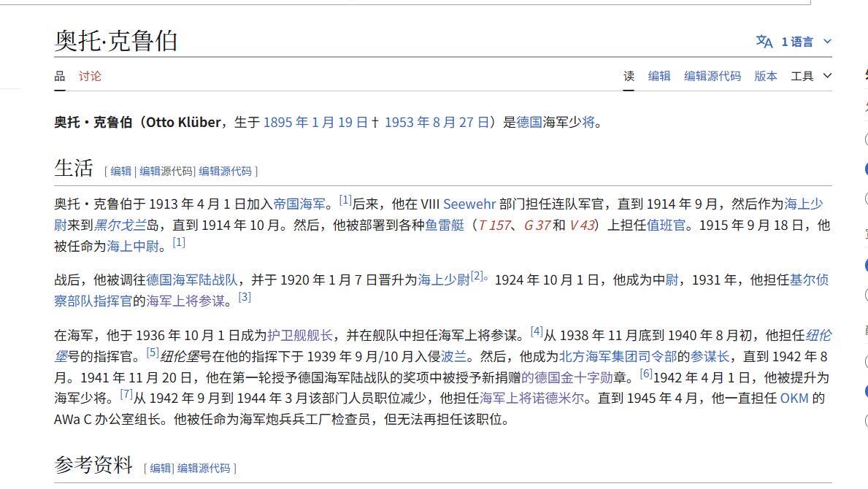Click the 文A language icon

764,42
